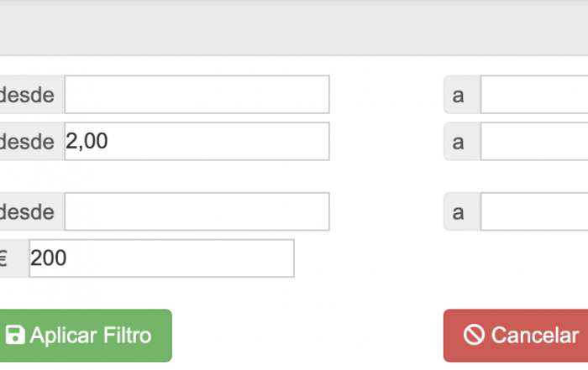
Task: Click the blank area between Aplicar Filtro and Cancelar
Action: pos(307,336)
